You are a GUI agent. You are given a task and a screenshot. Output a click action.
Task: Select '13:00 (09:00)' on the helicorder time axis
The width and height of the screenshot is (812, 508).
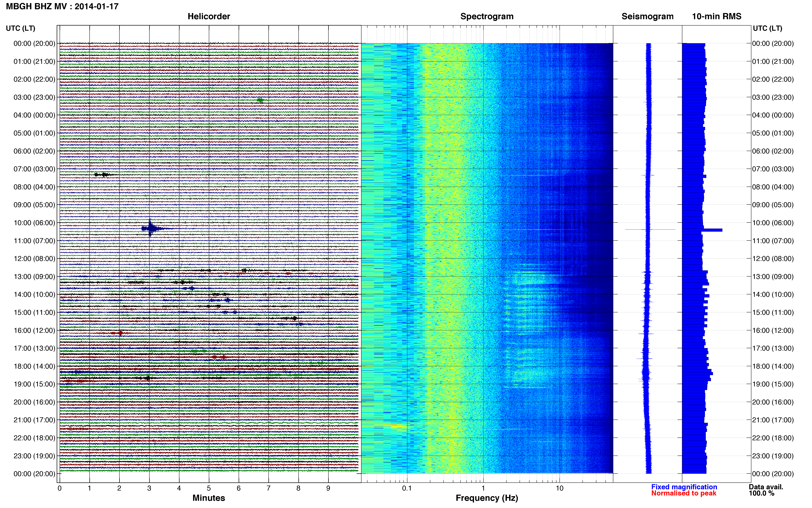pyautogui.click(x=34, y=277)
